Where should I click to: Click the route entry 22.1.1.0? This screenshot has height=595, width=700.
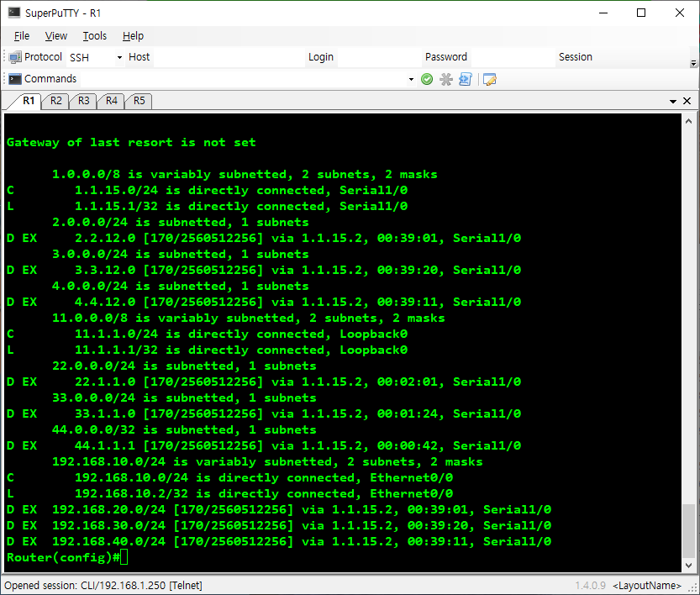263,382
